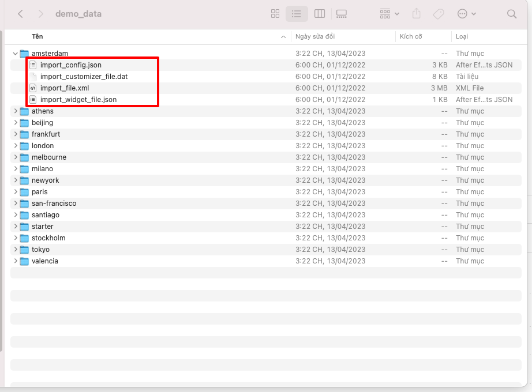Switch to icon grid view
Viewport: 532px width, 392px height.
pyautogui.click(x=275, y=14)
